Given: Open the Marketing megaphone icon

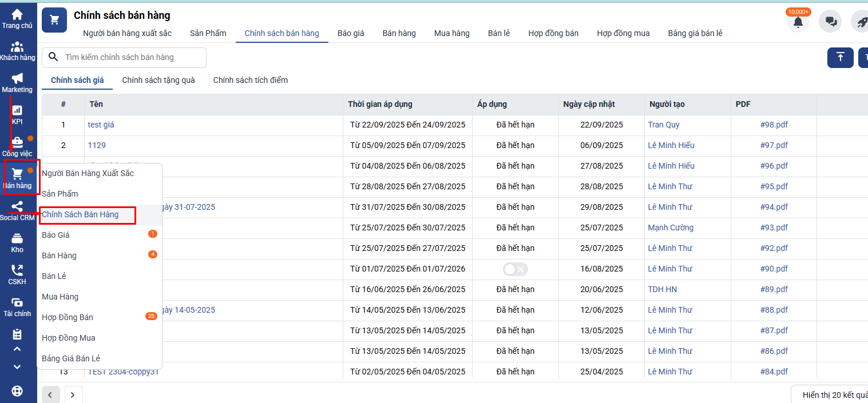Looking at the screenshot, I should point(17,82).
